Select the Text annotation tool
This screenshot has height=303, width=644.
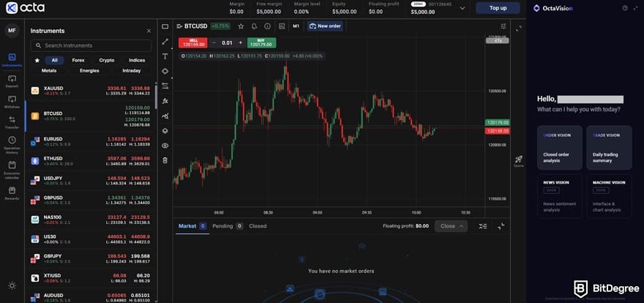tap(165, 56)
